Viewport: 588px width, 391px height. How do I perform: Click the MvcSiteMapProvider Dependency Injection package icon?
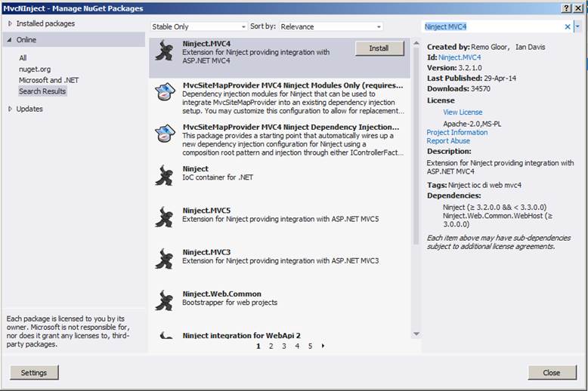tap(165, 134)
